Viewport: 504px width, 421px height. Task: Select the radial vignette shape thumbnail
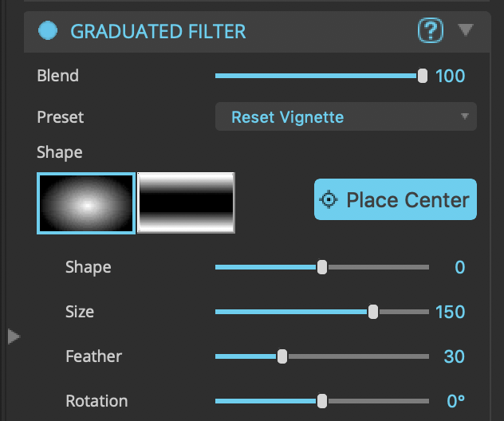(86, 203)
